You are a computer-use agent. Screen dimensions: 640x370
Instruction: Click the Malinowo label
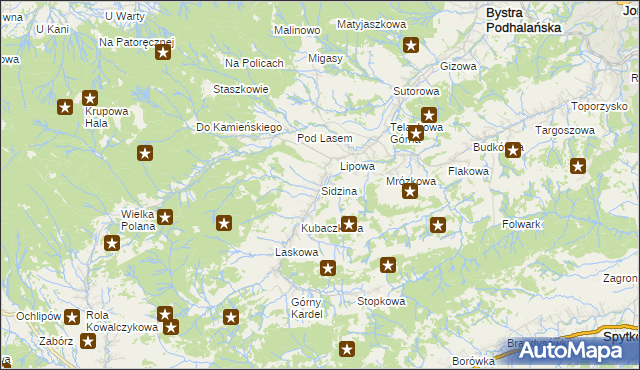297,30
